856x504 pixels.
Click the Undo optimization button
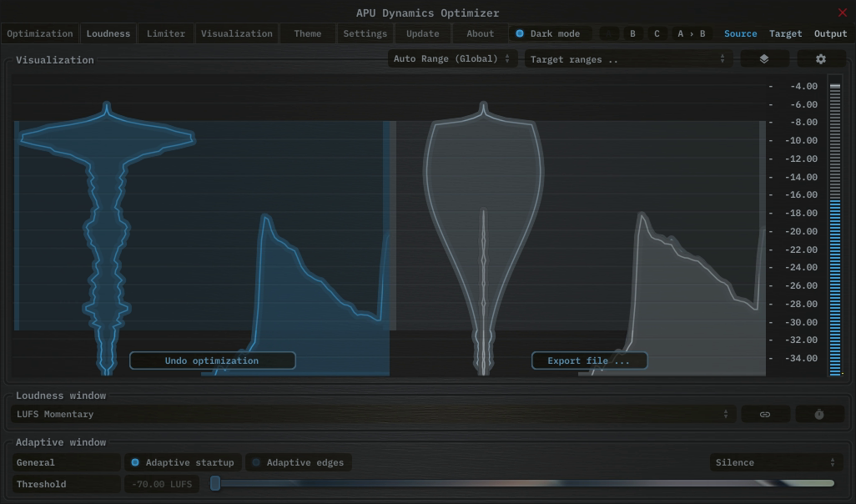[212, 360]
